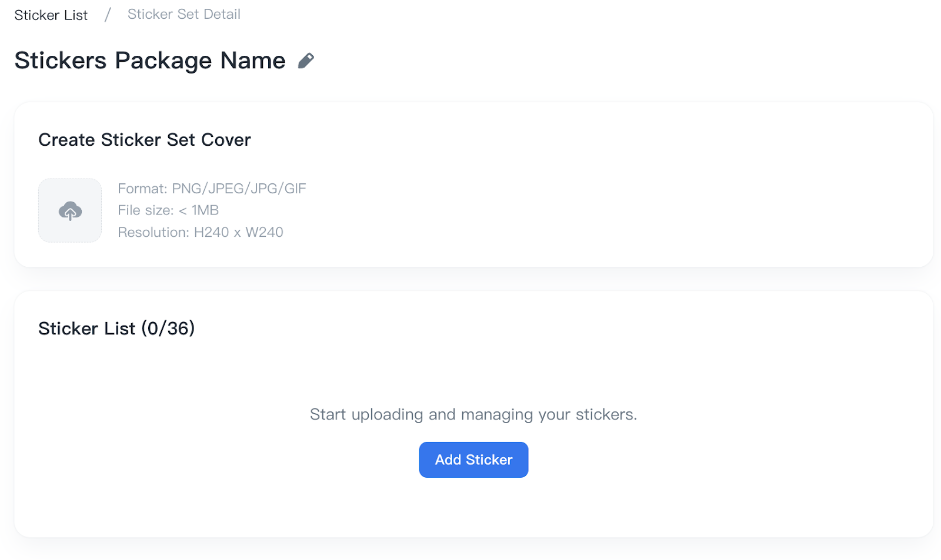
Task: Select the Sticker Set Detail breadcrumb
Action: click(x=183, y=15)
